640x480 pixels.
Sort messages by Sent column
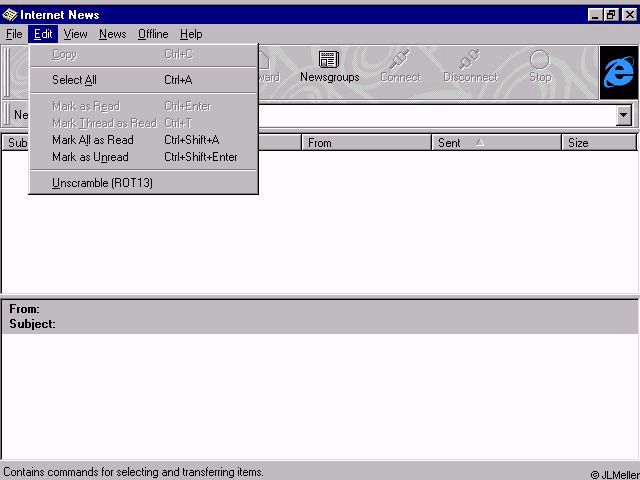point(496,143)
